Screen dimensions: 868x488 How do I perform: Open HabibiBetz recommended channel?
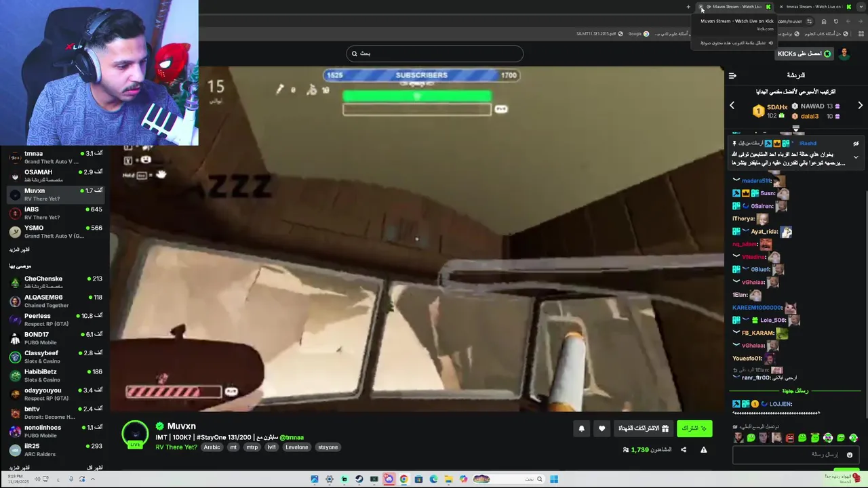pyautogui.click(x=54, y=375)
